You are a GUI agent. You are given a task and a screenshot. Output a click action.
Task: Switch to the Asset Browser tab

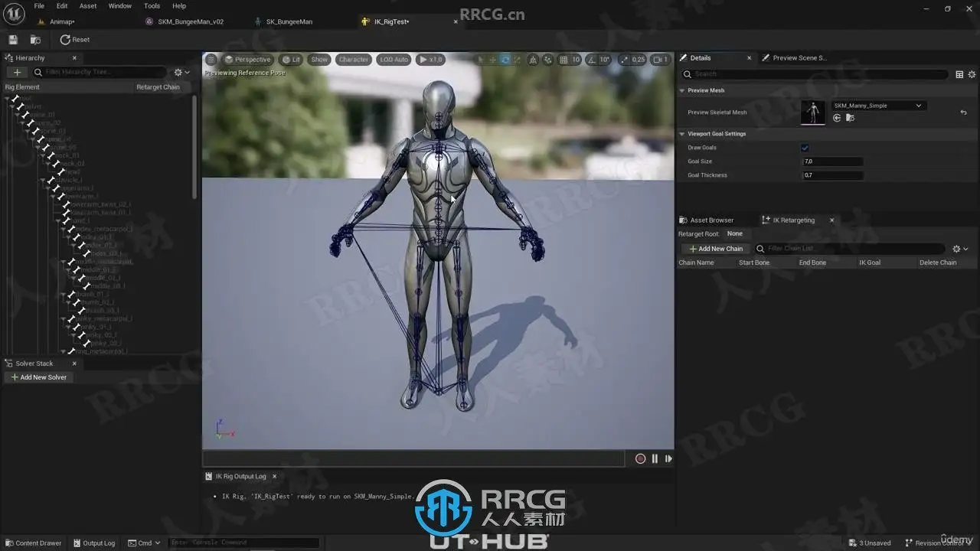click(711, 220)
